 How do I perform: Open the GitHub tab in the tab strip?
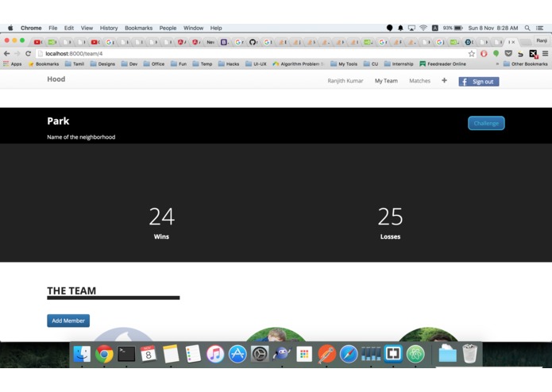click(x=253, y=42)
